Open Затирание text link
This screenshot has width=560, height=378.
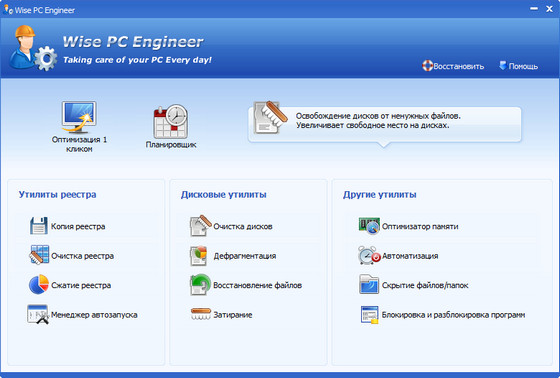click(232, 315)
